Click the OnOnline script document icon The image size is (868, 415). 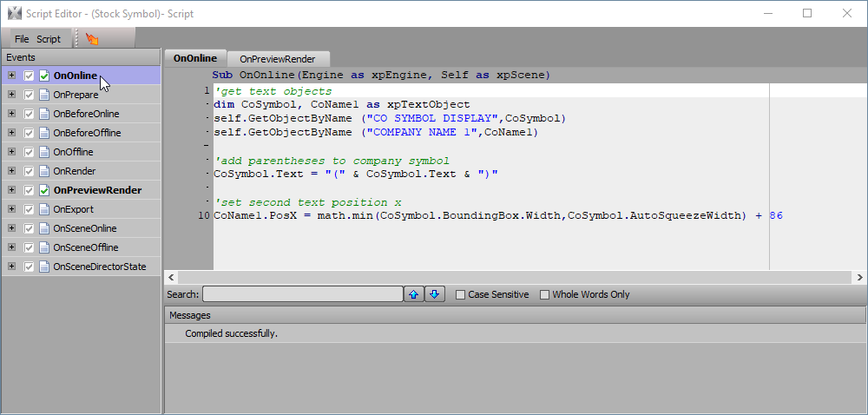[x=45, y=76]
